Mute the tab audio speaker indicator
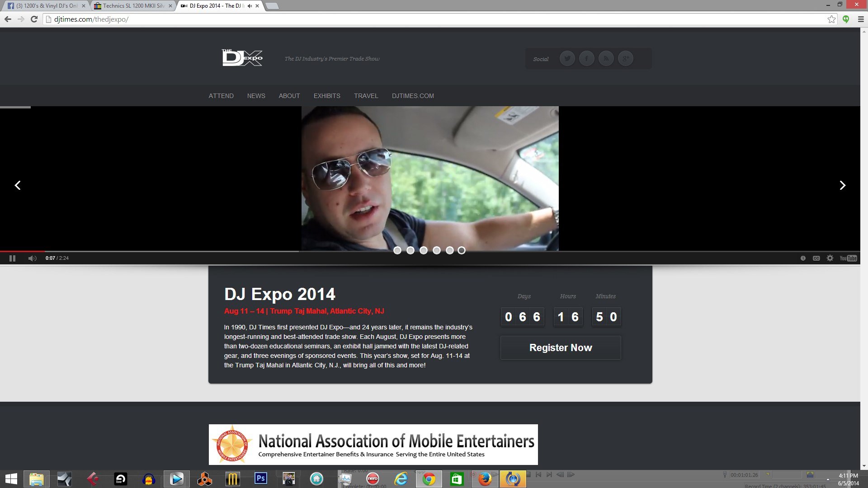The width and height of the screenshot is (868, 488). coord(250,6)
